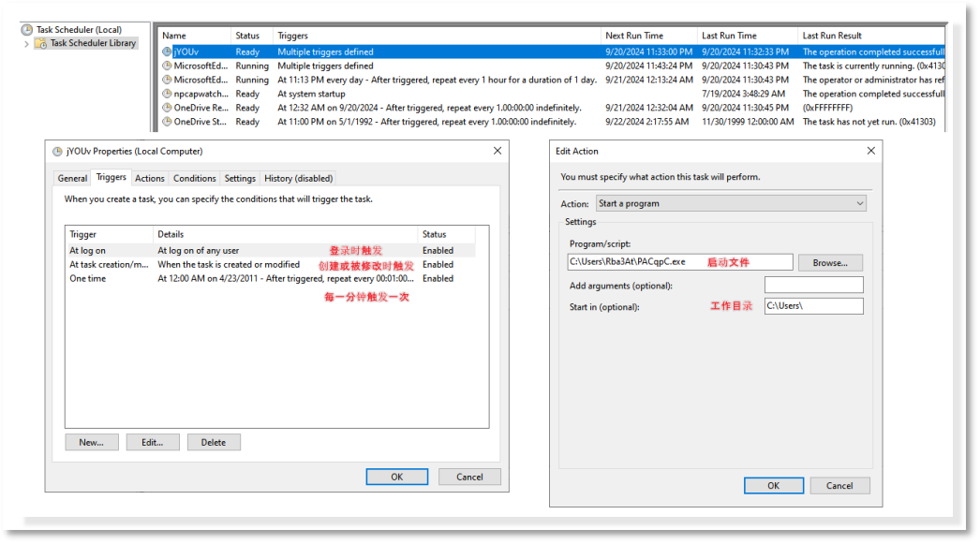Screen dimensions: 980x544
Task: Click the Task Scheduler (Local) root icon
Action: tap(26, 30)
